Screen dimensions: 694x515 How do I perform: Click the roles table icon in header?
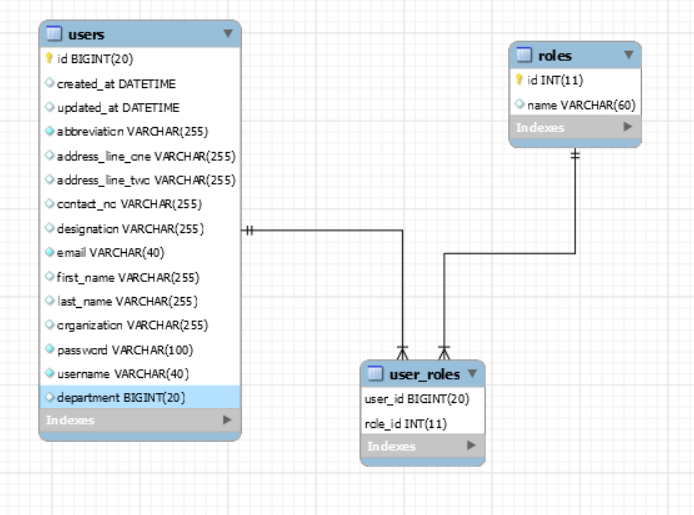point(523,56)
